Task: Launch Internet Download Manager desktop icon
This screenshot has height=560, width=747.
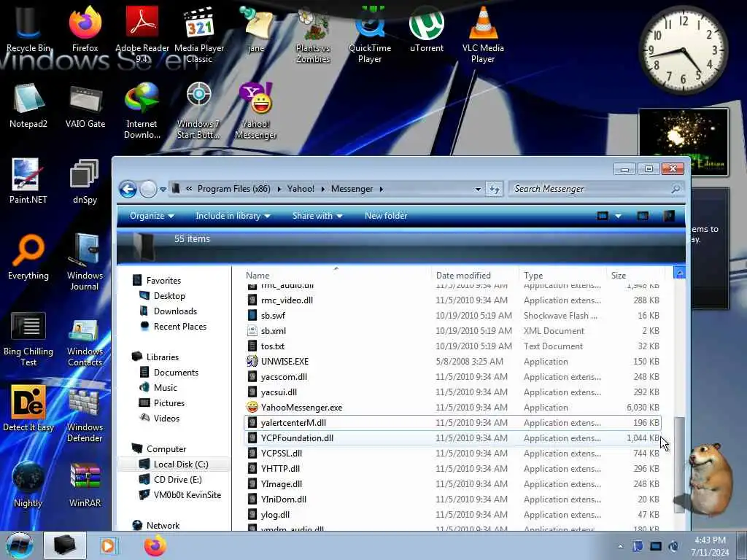Action: pos(142,111)
